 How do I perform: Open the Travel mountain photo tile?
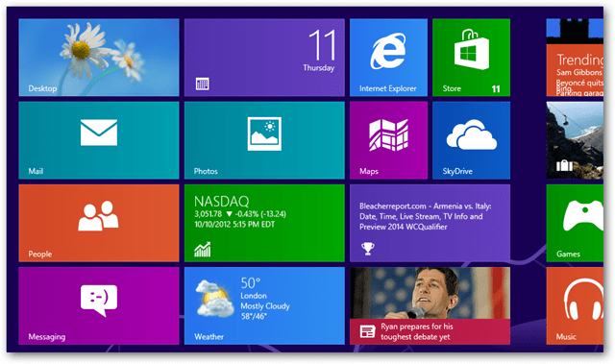click(x=575, y=140)
